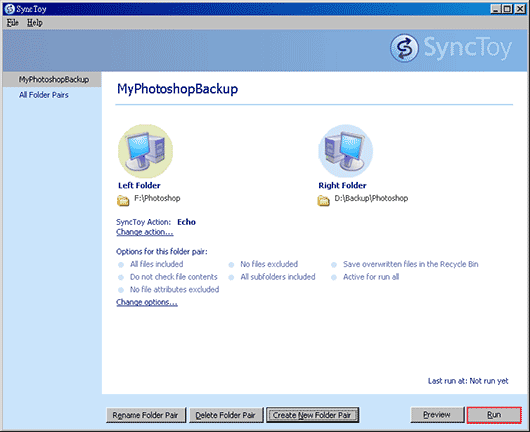This screenshot has height=432, width=530.
Task: Click the Right Folder computer icon
Action: (x=345, y=151)
